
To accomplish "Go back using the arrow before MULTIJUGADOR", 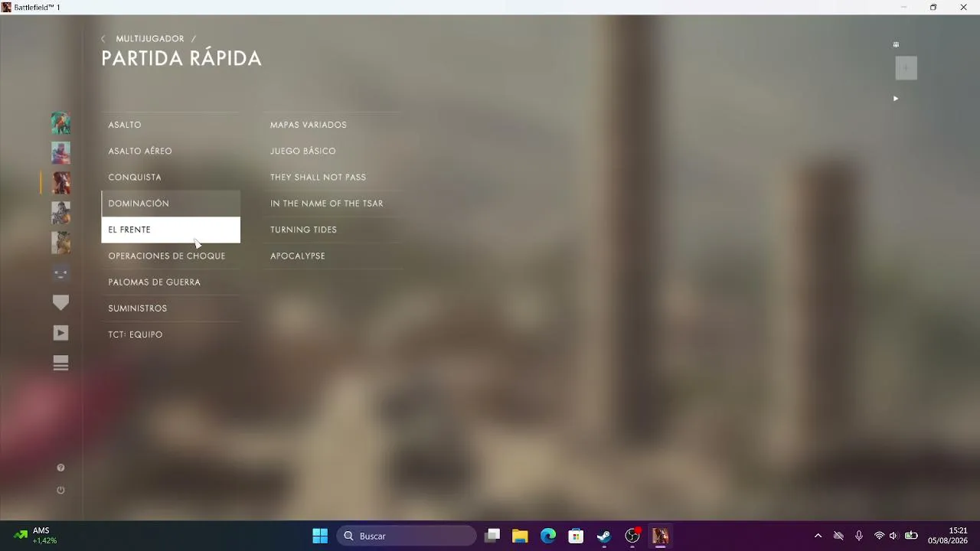I will click(x=103, y=39).
